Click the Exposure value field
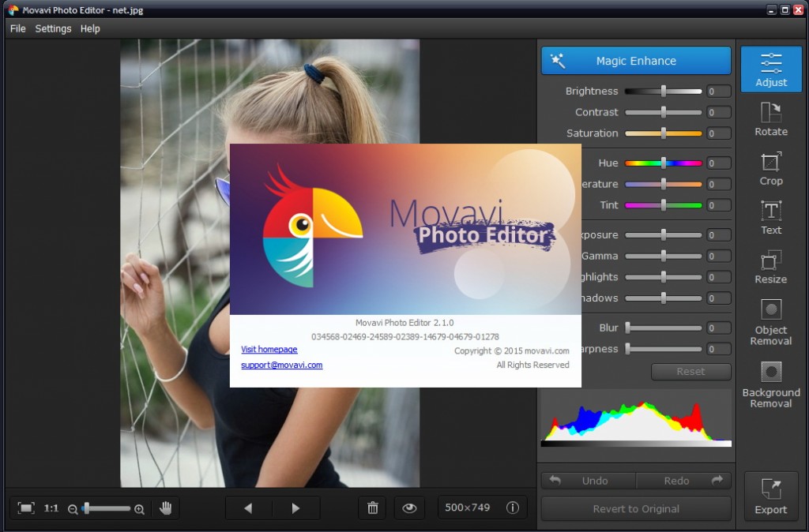Screen dimensions: 809x532 pos(718,235)
